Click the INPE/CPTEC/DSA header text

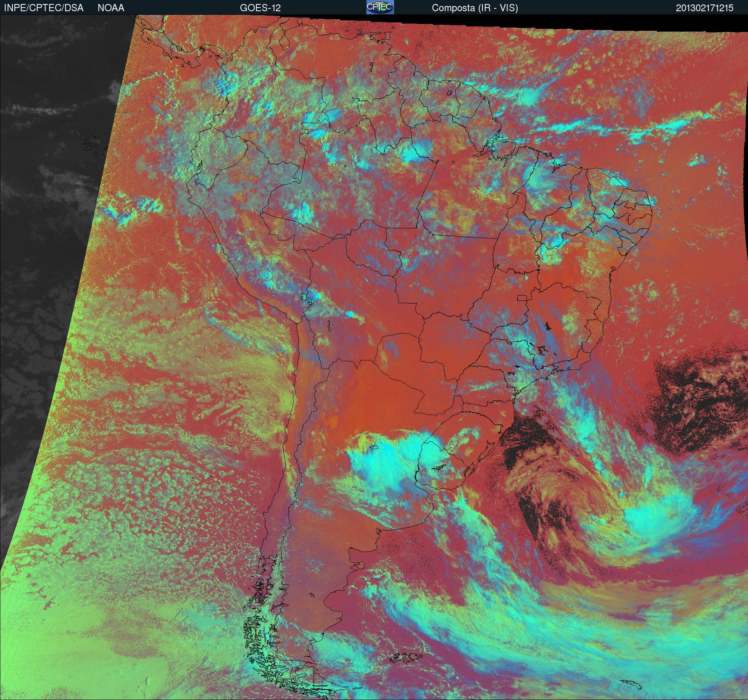[x=44, y=8]
